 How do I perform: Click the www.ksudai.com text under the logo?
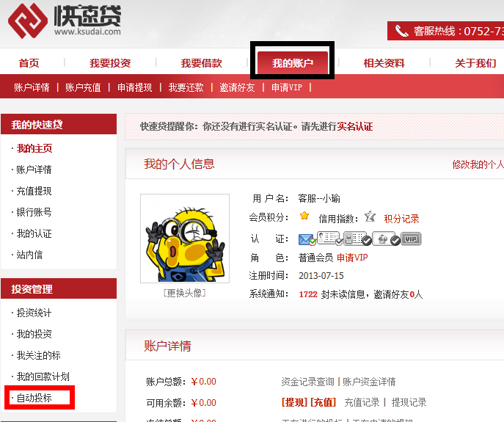[x=87, y=32]
